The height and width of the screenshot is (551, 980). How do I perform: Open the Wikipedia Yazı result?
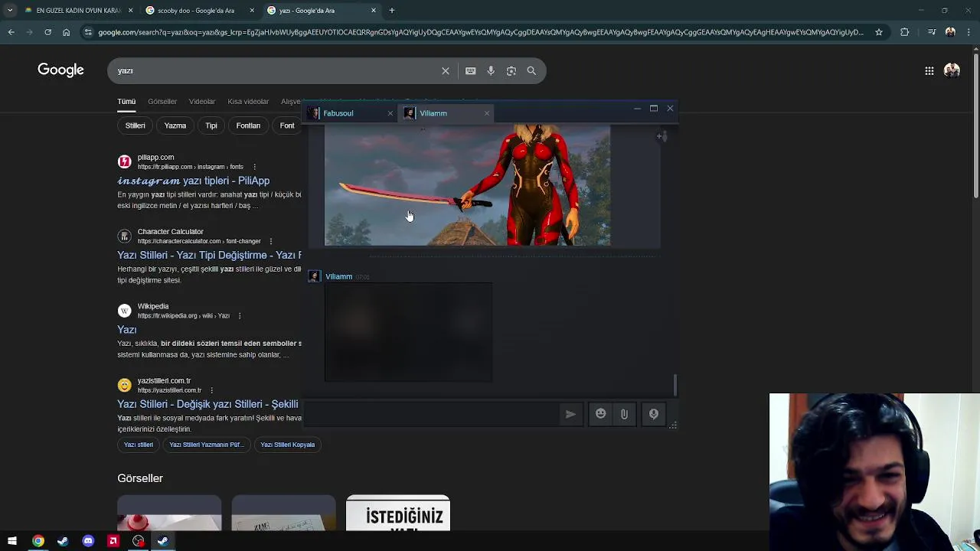click(127, 329)
